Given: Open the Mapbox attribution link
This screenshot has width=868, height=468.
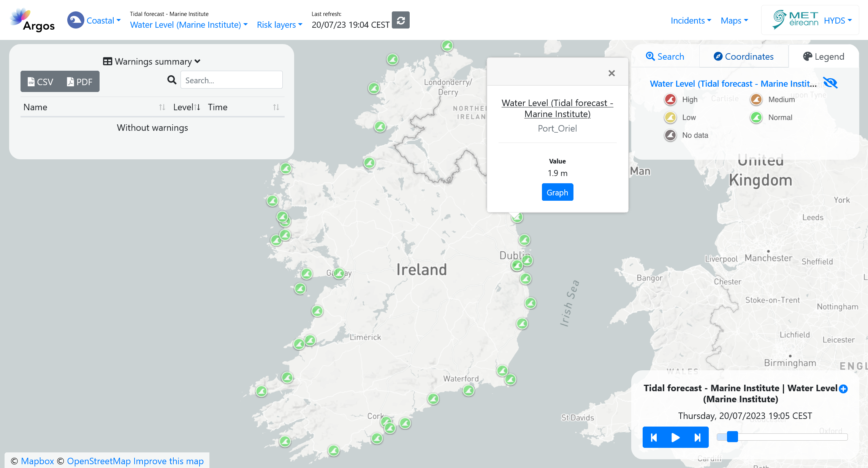Looking at the screenshot, I should 37,461.
